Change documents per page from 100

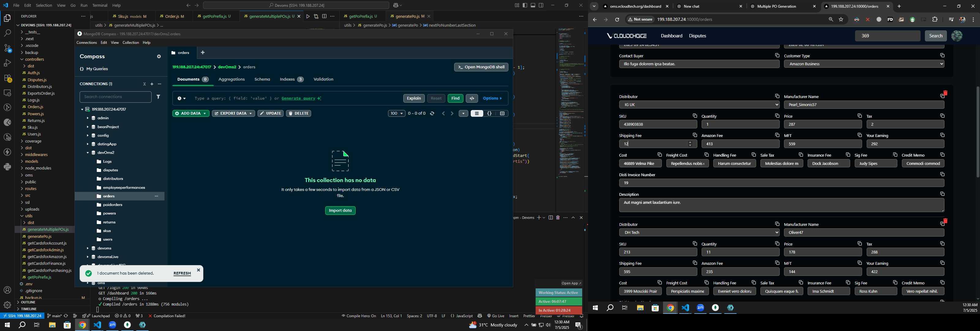click(396, 113)
